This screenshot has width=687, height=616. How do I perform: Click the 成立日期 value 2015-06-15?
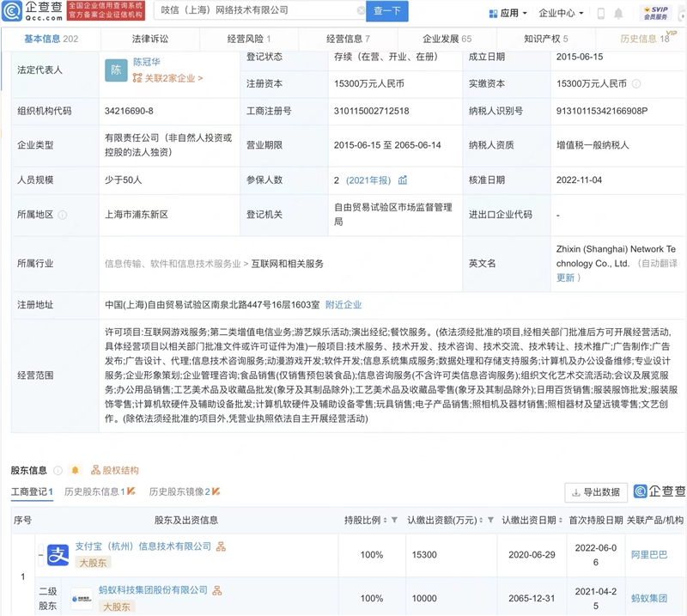580,57
